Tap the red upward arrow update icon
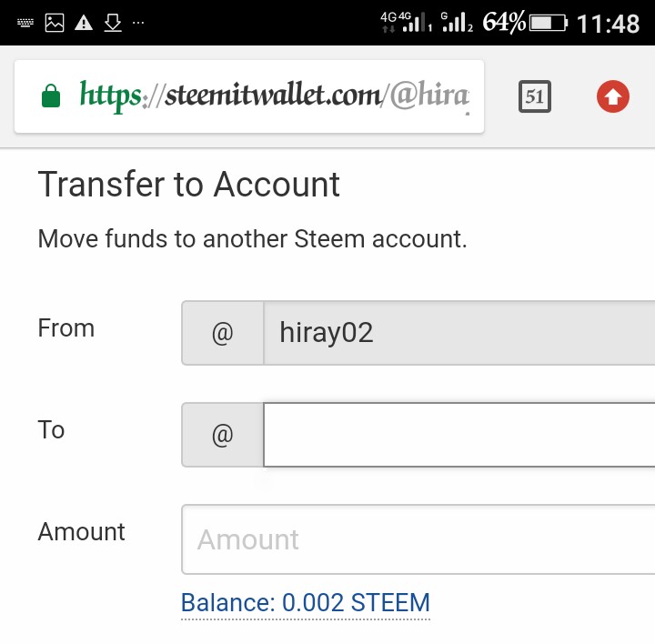The width and height of the screenshot is (655, 644). coord(612,96)
